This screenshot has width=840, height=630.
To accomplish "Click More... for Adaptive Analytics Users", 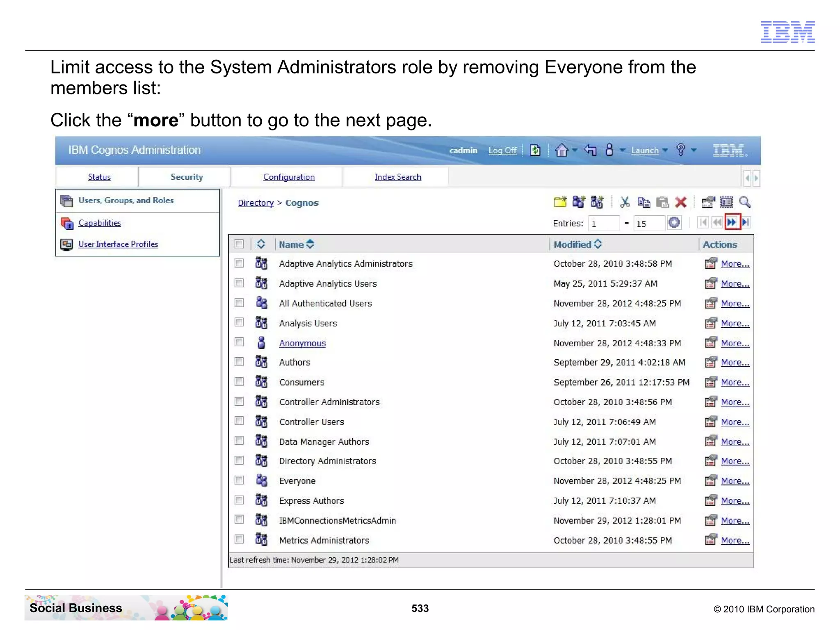I will pos(735,283).
